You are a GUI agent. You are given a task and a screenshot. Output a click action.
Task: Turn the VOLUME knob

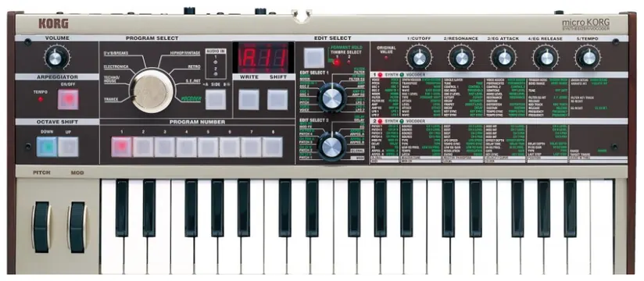[55, 59]
